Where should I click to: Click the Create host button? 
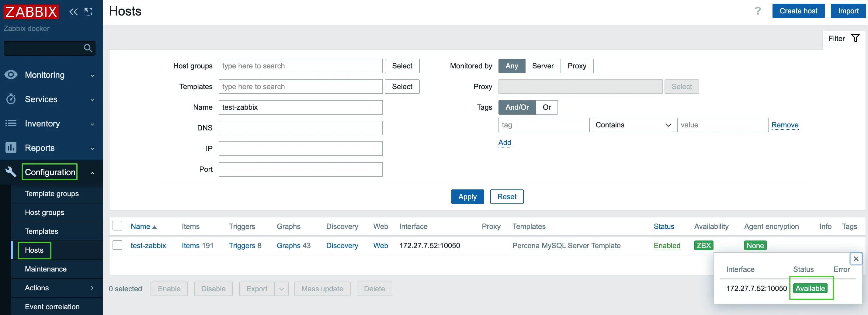tap(798, 11)
